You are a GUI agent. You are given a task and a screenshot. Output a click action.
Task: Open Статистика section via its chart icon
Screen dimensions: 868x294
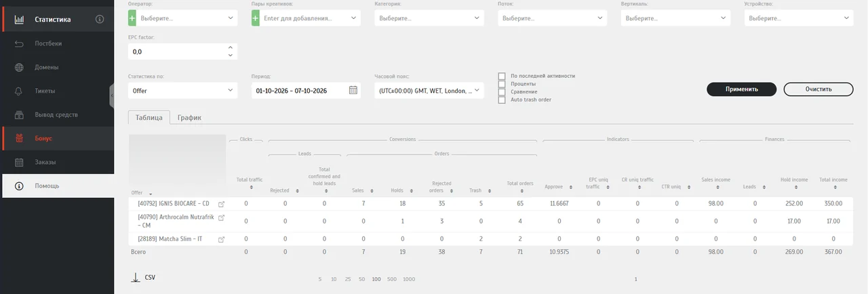tap(20, 19)
